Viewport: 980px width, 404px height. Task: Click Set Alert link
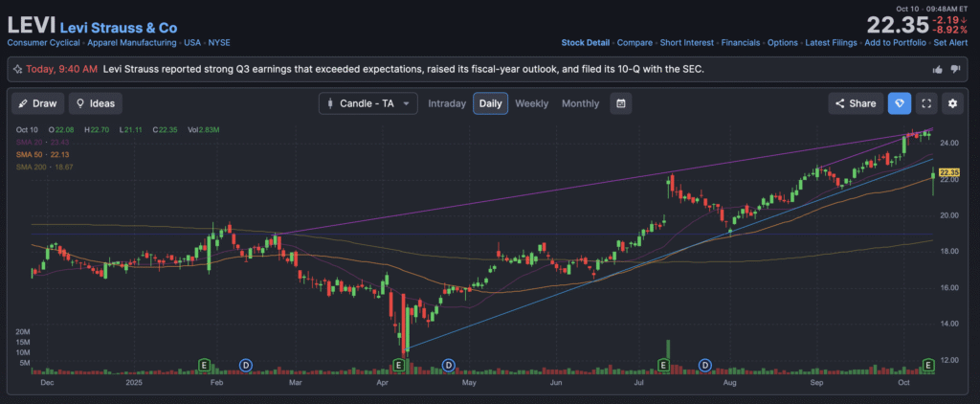(x=951, y=43)
